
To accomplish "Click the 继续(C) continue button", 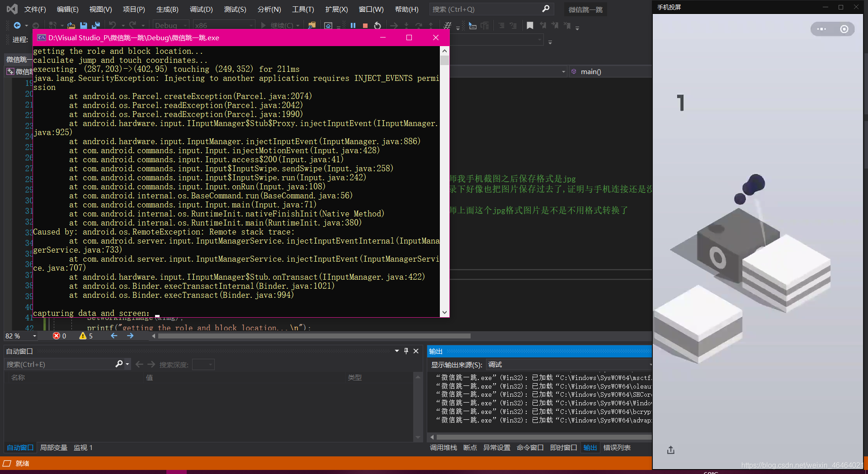I will (x=277, y=26).
